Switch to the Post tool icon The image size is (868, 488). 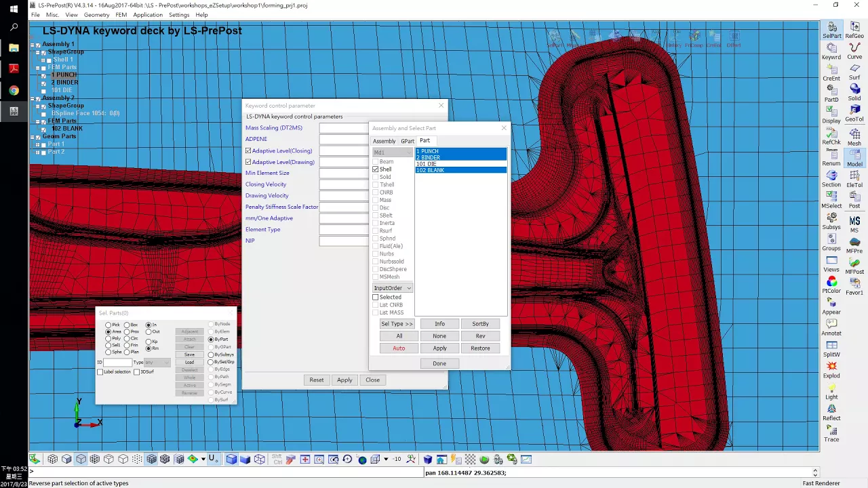coord(854,200)
